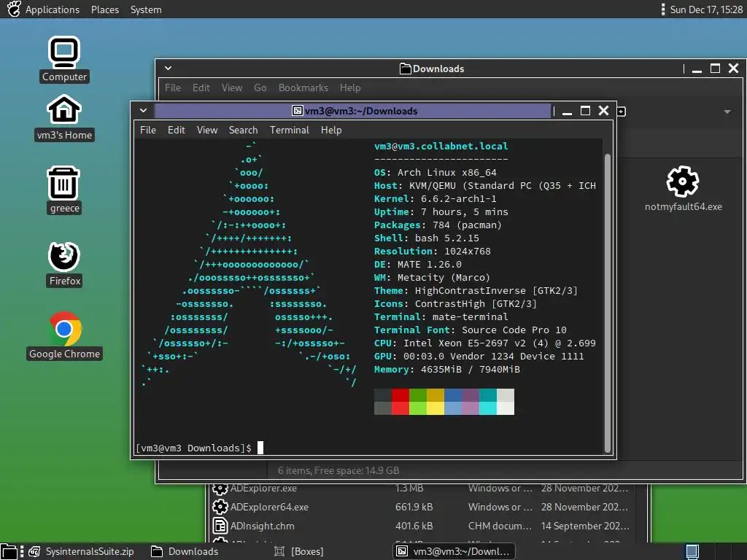The height and width of the screenshot is (560, 747).
Task: Open the Terminal menu
Action: coord(289,130)
